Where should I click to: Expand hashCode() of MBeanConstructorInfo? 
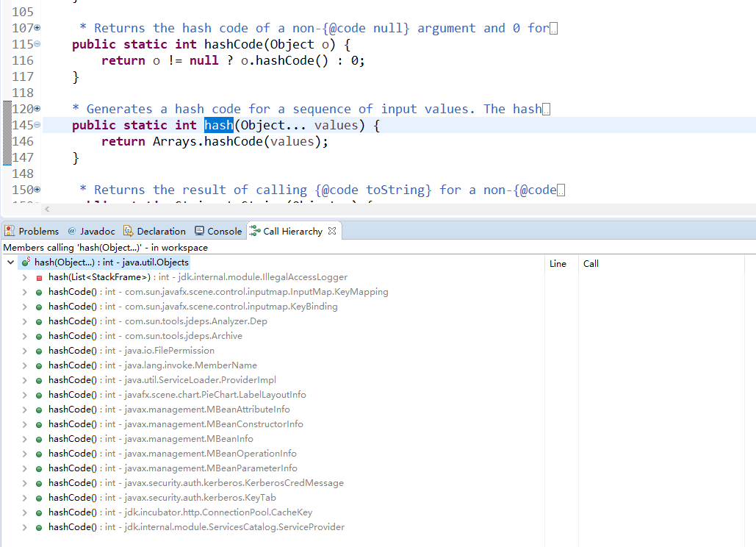point(24,424)
